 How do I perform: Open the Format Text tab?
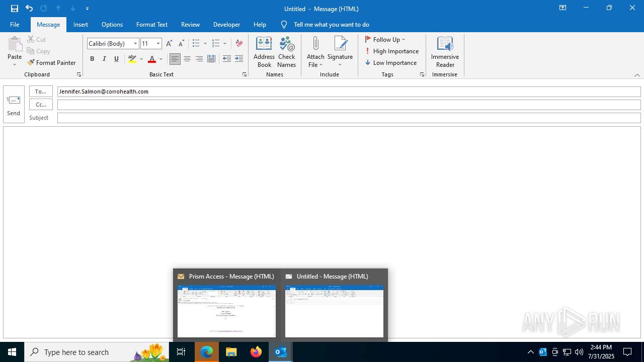pos(152,24)
